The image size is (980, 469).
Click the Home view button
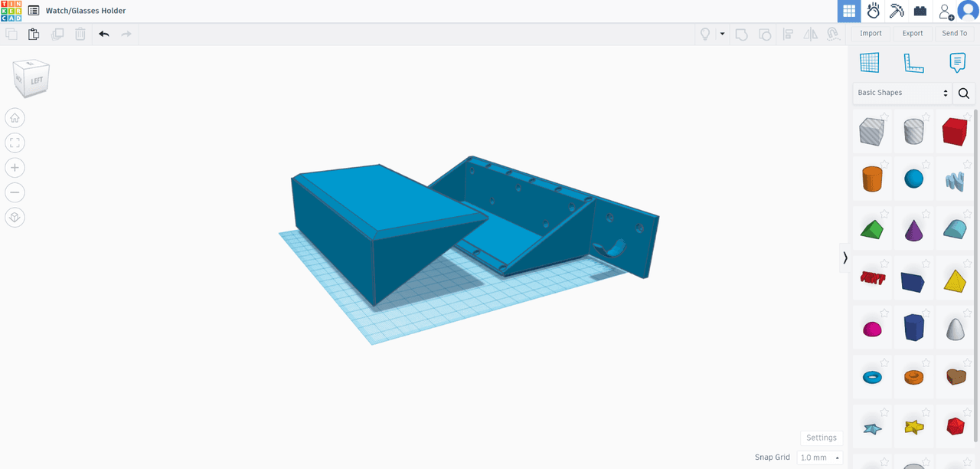pos(15,118)
